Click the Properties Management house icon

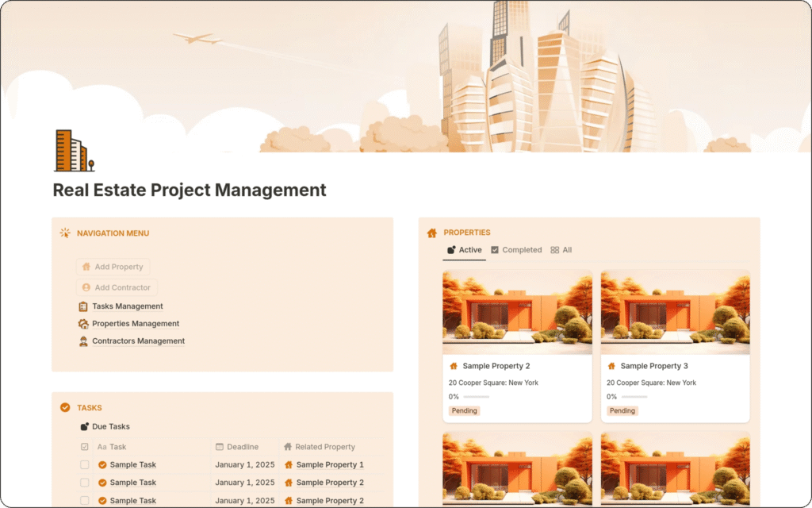click(x=83, y=324)
